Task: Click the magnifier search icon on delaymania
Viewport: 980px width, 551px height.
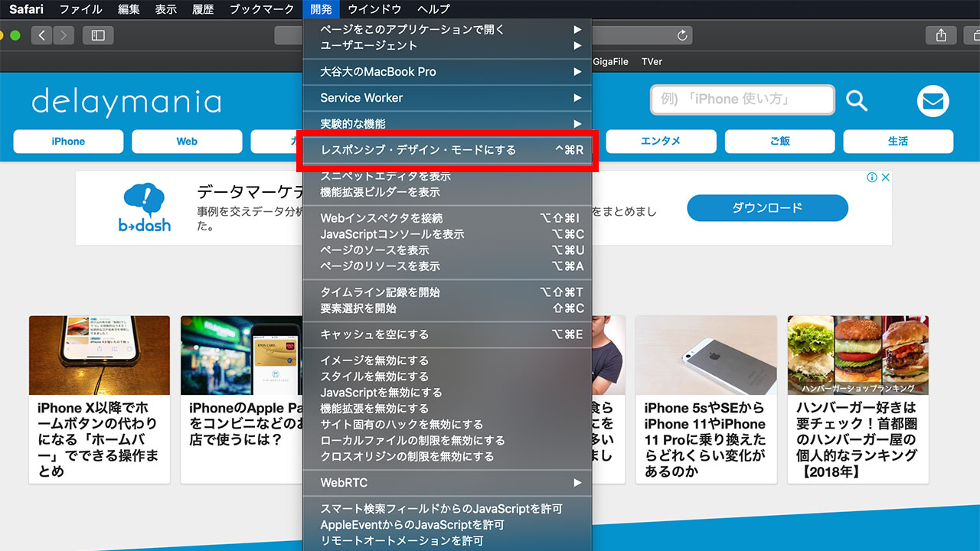Action: (857, 100)
